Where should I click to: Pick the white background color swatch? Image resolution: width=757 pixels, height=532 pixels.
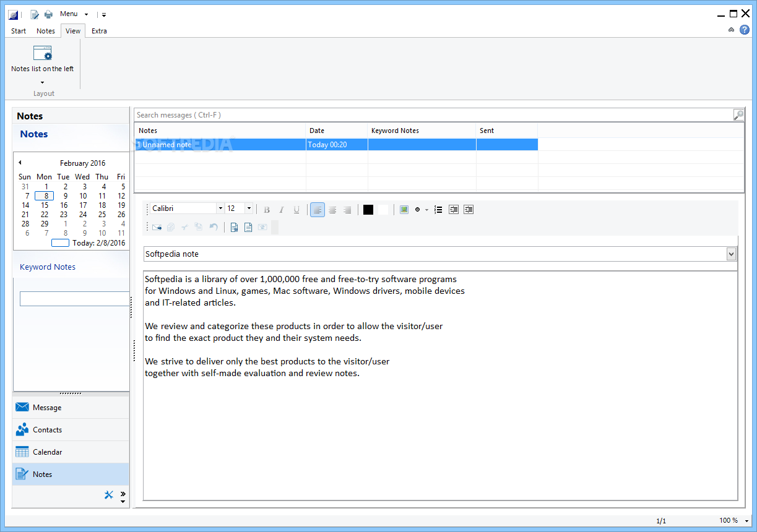pos(383,210)
